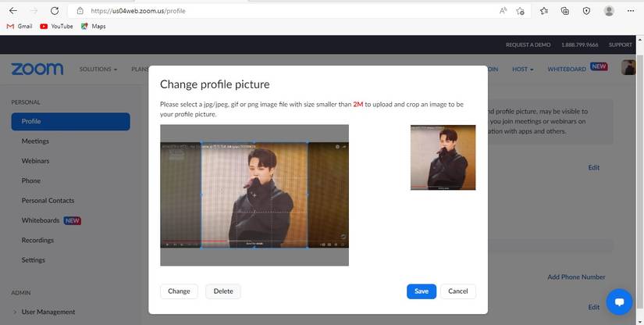
Task: Open Recordings in the sidebar
Action: pos(37,240)
